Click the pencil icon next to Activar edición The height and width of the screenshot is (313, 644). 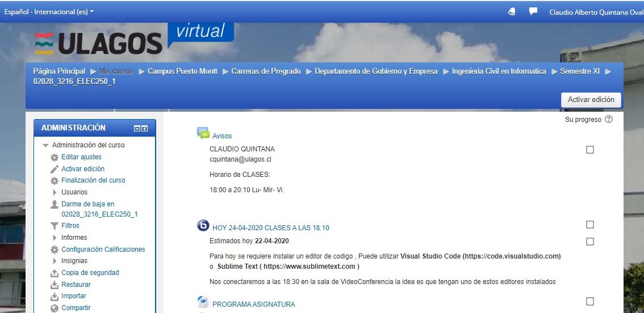pyautogui.click(x=54, y=169)
